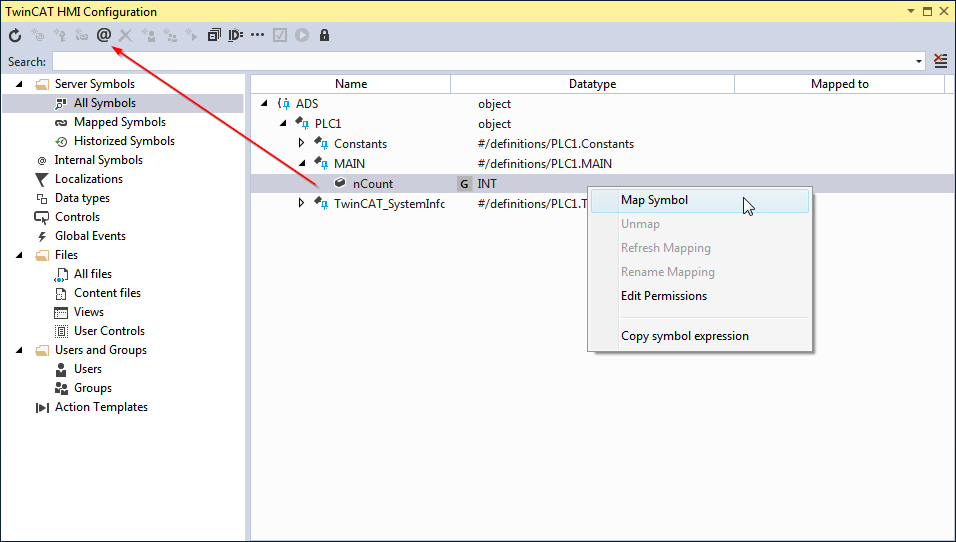Collapse the Server Symbols folder
The image size is (956, 542).
(19, 84)
